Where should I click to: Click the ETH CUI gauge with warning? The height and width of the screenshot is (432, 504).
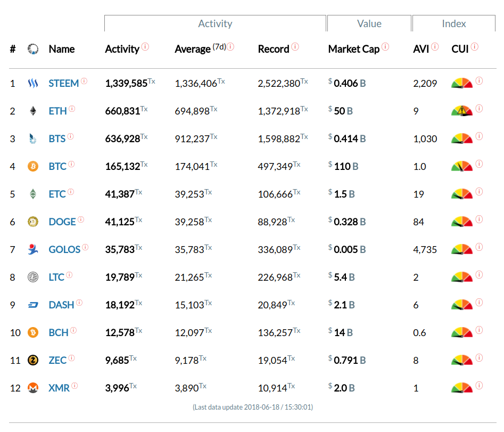462,111
